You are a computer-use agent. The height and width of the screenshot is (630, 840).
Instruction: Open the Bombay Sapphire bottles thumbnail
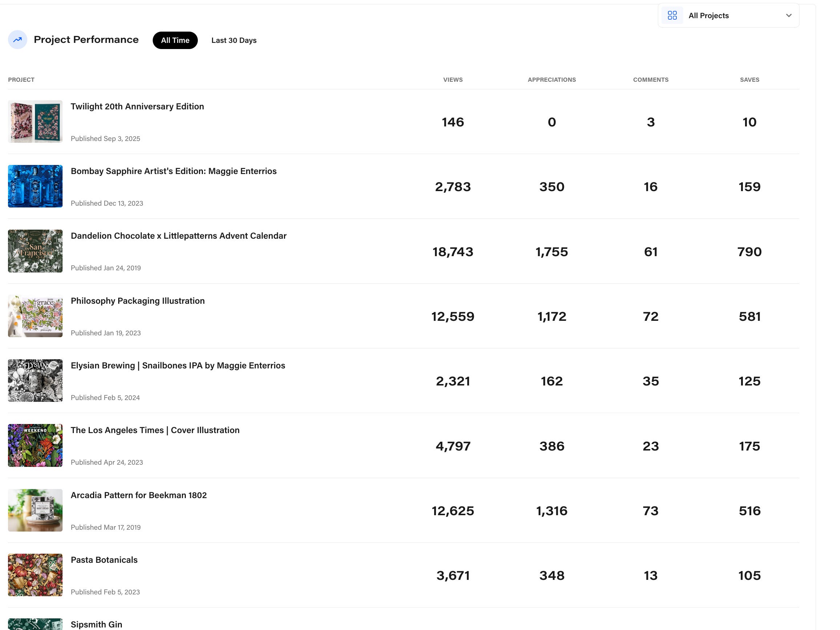pos(35,186)
